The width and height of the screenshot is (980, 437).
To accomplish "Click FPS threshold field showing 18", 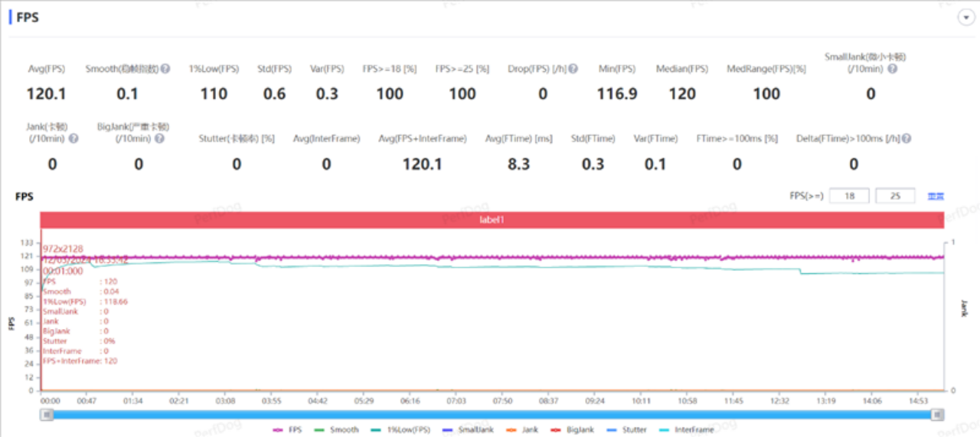I will point(849,196).
